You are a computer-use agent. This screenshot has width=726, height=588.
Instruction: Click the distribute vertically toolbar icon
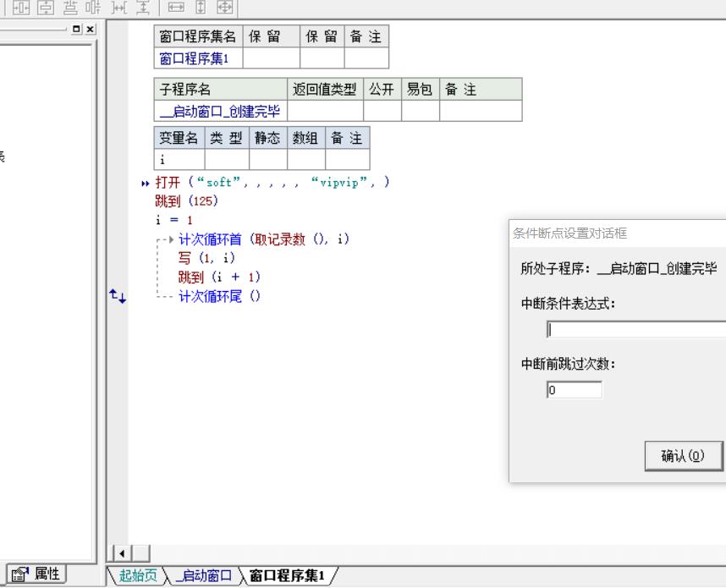pos(70,7)
